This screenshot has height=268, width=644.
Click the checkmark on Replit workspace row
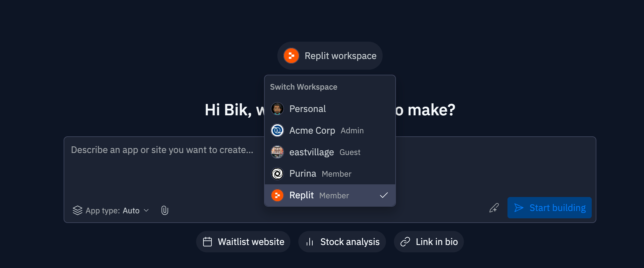(384, 195)
